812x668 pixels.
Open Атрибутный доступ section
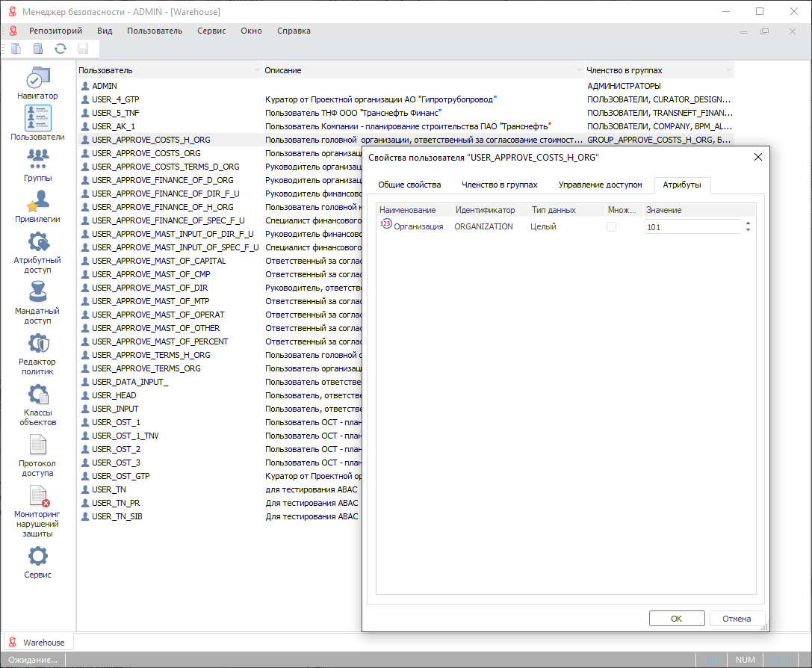38,242
